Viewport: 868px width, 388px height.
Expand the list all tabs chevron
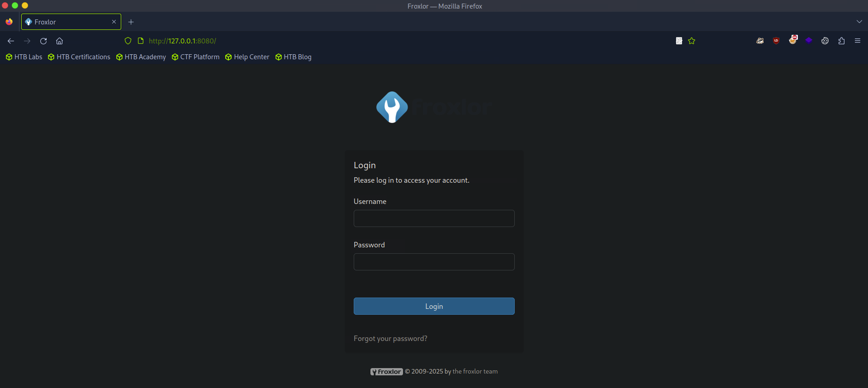(859, 22)
